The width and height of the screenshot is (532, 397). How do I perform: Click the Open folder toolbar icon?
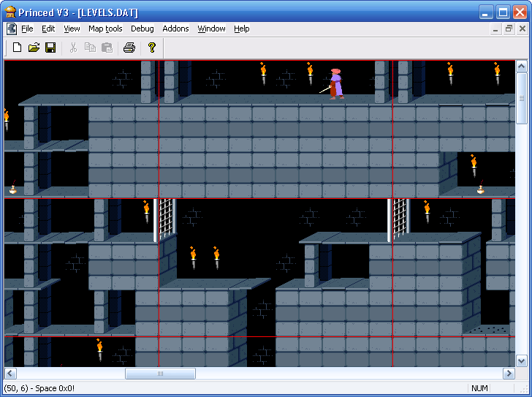pos(34,48)
